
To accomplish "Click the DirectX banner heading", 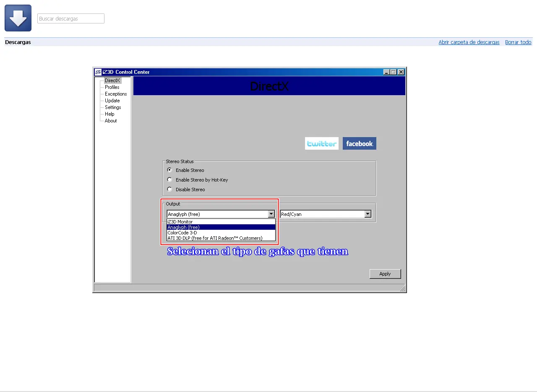I will (x=269, y=86).
